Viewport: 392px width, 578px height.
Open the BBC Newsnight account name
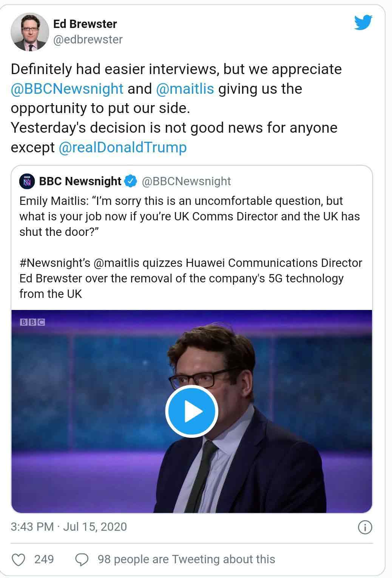[x=80, y=181]
